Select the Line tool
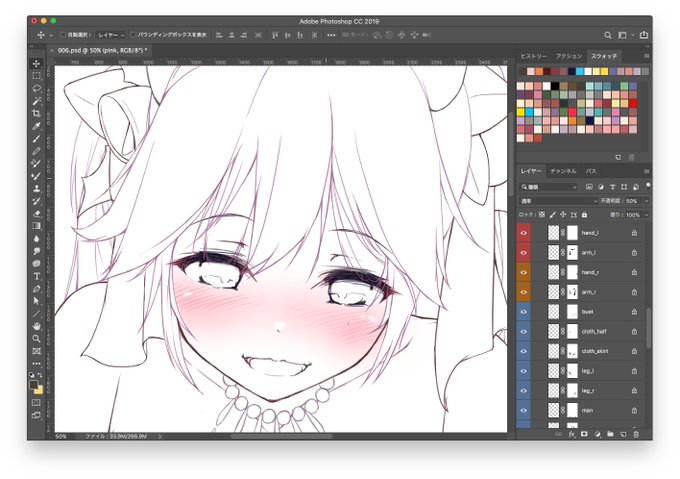This screenshot has height=479, width=680. 36,313
